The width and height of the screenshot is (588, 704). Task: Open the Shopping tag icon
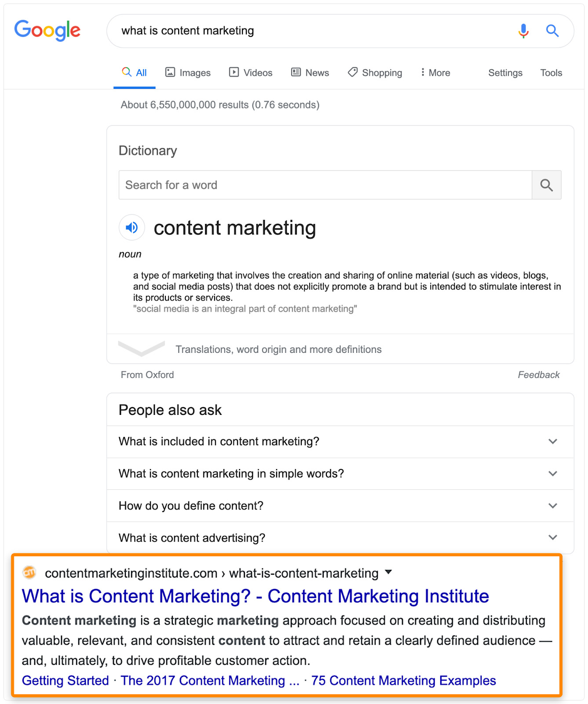(x=374, y=73)
